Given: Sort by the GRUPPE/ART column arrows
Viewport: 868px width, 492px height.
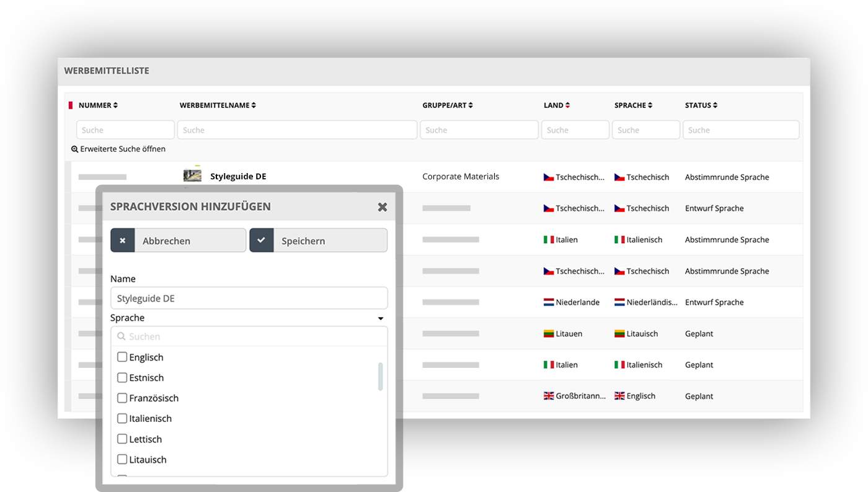Looking at the screenshot, I should (x=471, y=105).
